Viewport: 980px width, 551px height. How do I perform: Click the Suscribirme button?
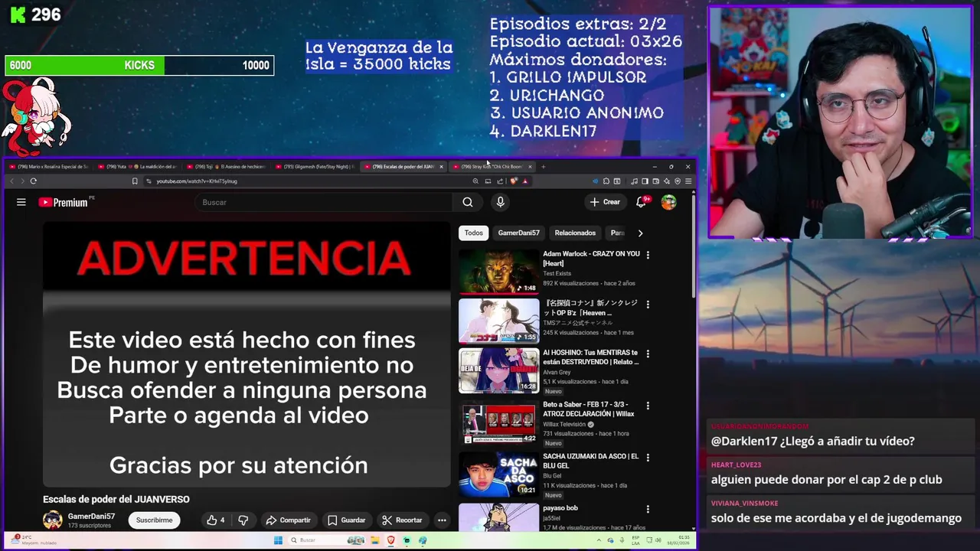pyautogui.click(x=154, y=520)
